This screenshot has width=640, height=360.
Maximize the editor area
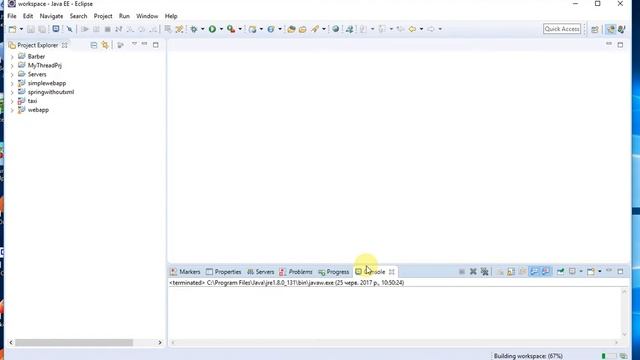pos(620,44)
